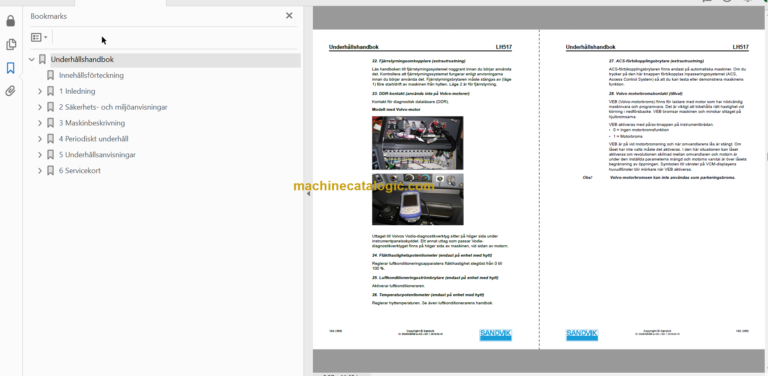Expand the 4 Periodiskt underhåll bookmark
Viewport: 768px width, 376px height.
click(x=40, y=139)
